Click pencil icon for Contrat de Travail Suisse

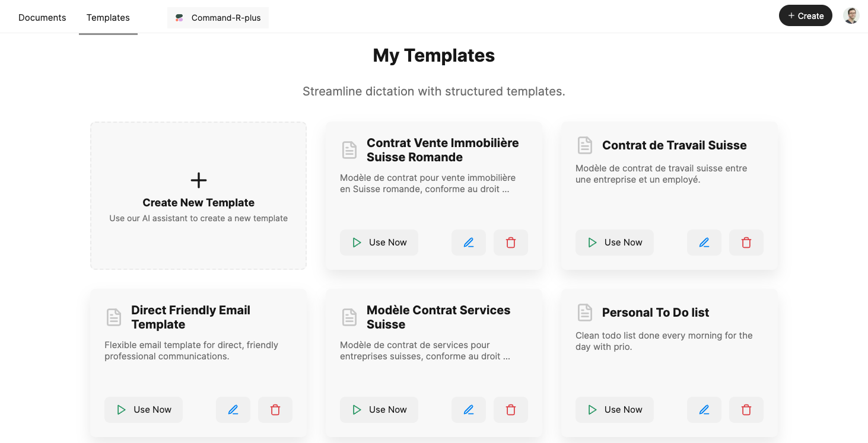(x=704, y=243)
